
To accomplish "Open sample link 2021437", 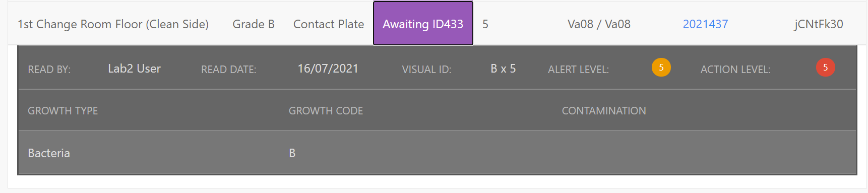I will 705,24.
